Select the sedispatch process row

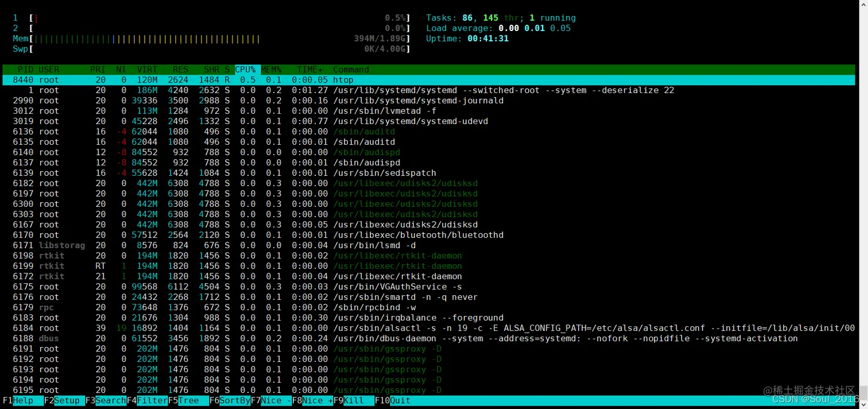[429, 173]
